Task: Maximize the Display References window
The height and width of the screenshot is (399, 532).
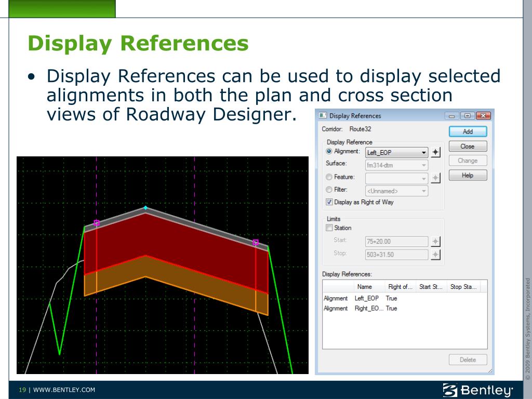Action: [467, 116]
